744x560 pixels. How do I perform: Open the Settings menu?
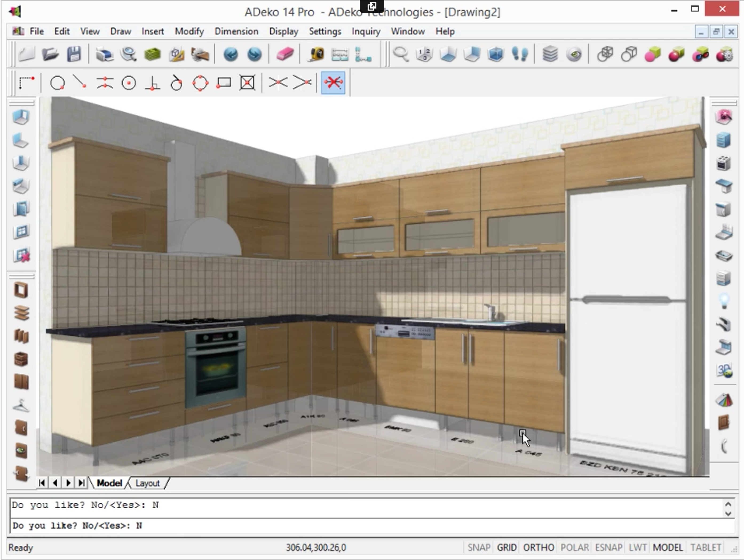[325, 31]
